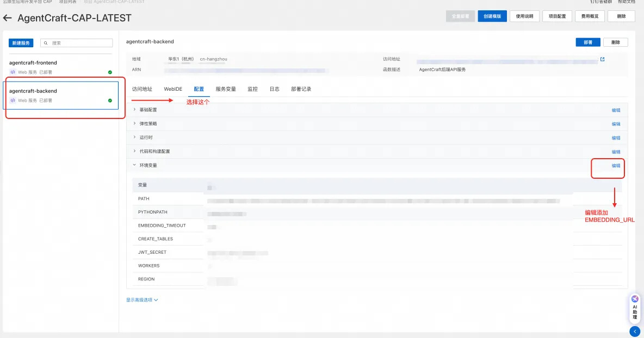Show advanced options via 显示高级选项
The image size is (644, 338).
click(x=142, y=300)
